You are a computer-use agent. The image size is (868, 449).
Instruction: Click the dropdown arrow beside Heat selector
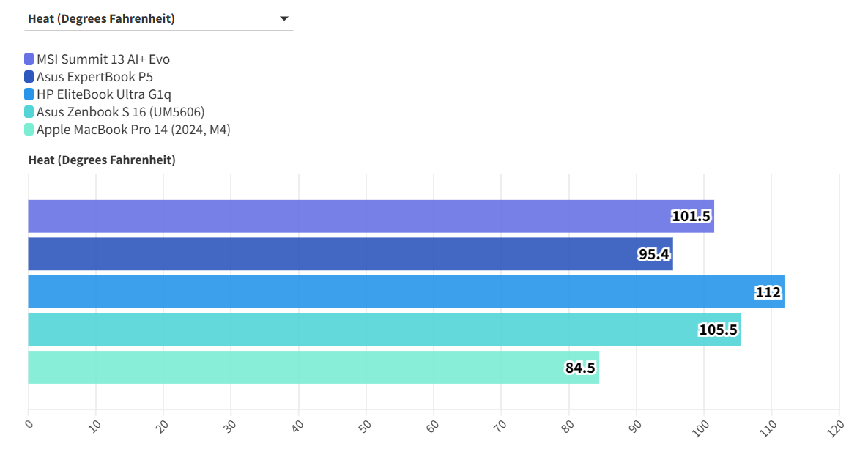[x=284, y=19]
